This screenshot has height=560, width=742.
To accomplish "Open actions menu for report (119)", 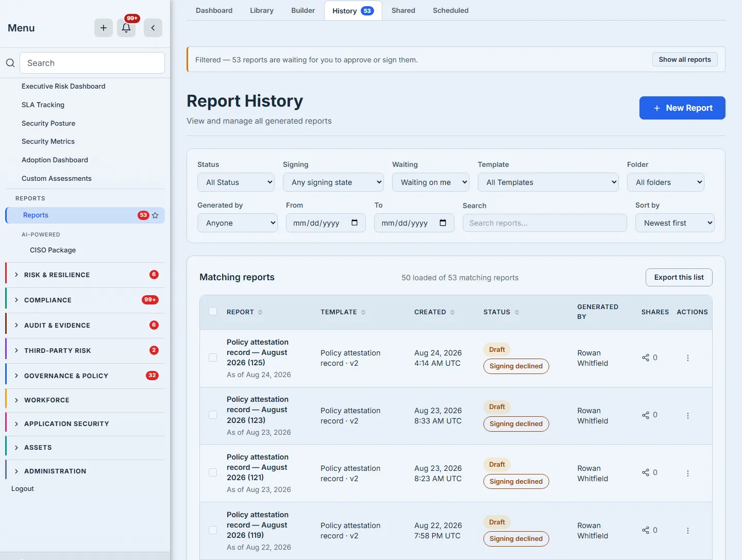I will coord(688,530).
